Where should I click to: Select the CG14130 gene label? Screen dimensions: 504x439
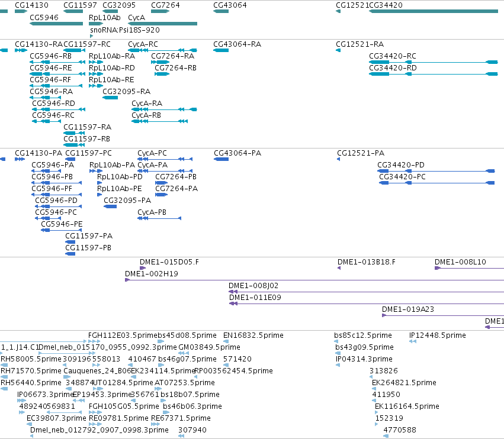click(31, 5)
